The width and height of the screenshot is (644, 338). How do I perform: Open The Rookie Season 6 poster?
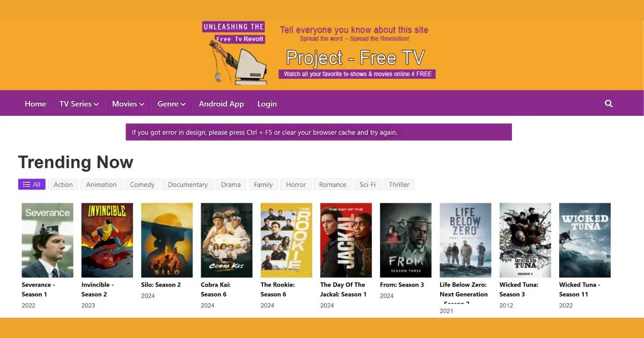[x=286, y=240]
